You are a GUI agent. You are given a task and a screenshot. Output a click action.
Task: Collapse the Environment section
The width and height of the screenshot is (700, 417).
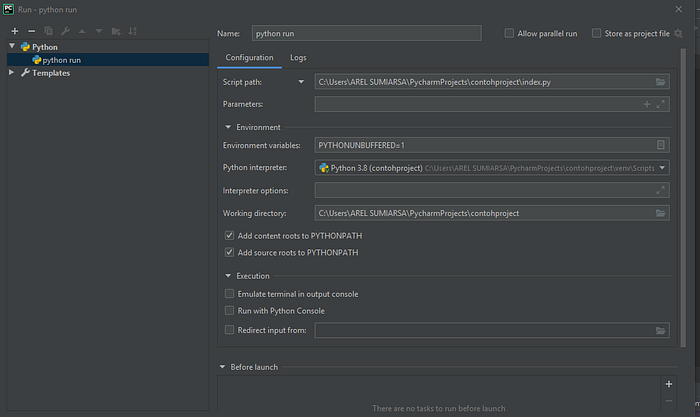point(228,127)
